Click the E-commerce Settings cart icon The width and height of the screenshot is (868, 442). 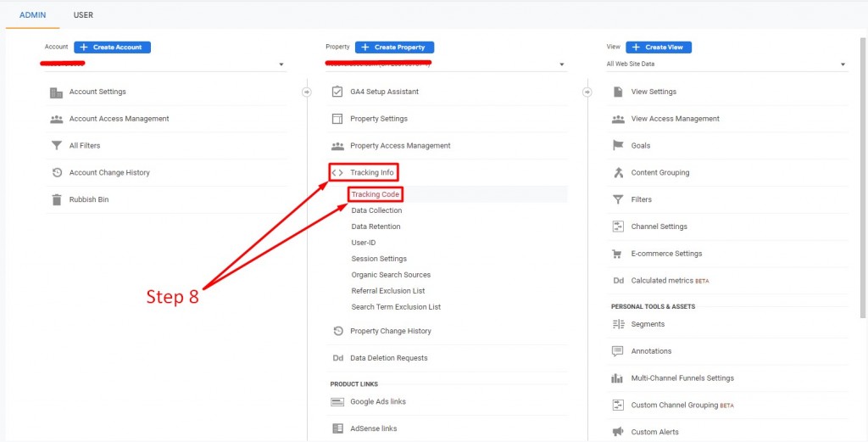617,254
